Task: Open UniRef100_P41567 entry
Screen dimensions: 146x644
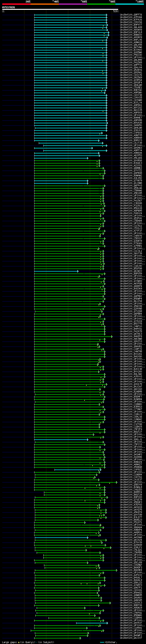Action: [x=131, y=201]
